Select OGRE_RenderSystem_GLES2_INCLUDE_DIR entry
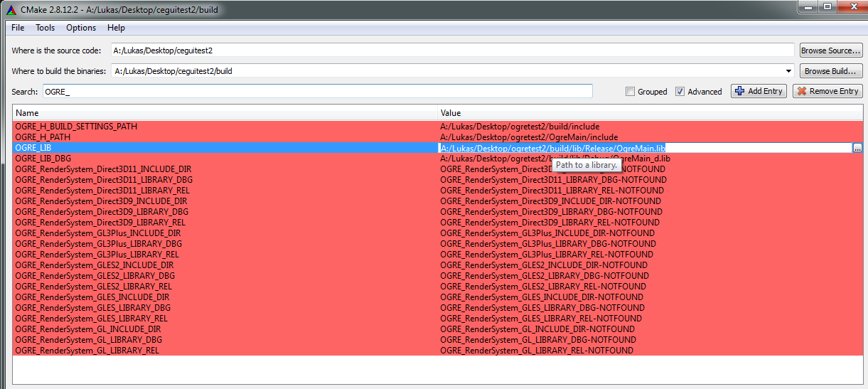The height and width of the screenshot is (389, 868). 94,265
